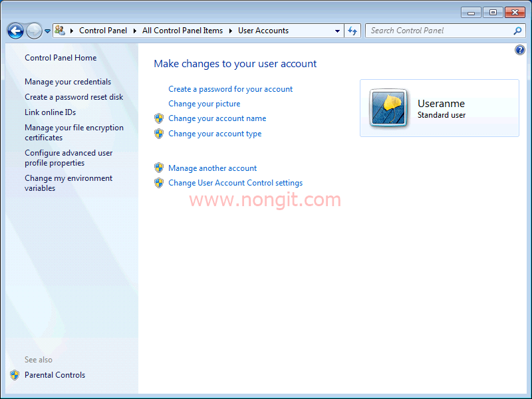This screenshot has width=532, height=399.
Task: Open the address bar history dropdown
Action: tap(337, 31)
